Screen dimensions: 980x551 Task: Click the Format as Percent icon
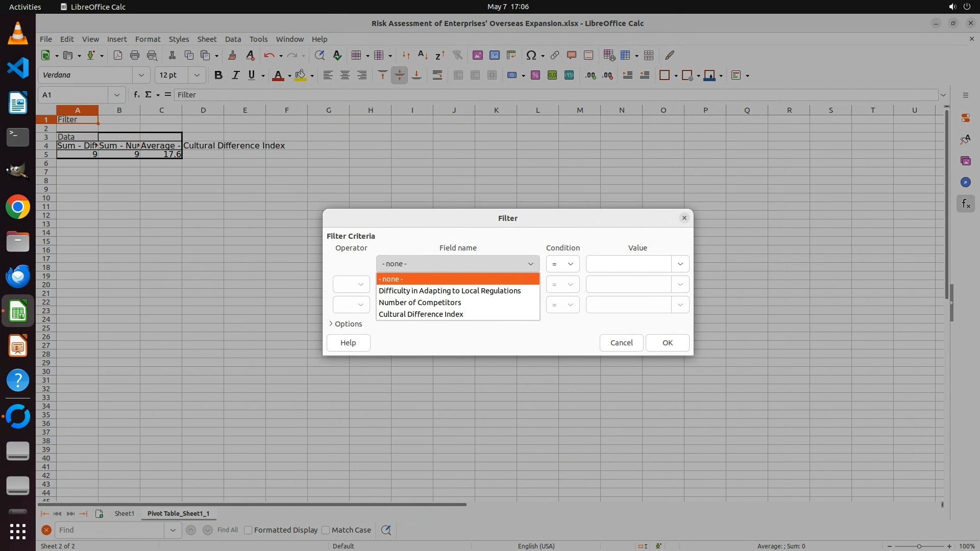click(535, 75)
